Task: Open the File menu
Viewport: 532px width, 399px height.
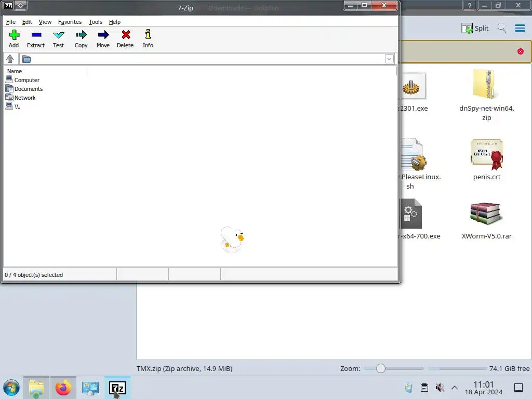Action: pos(11,22)
